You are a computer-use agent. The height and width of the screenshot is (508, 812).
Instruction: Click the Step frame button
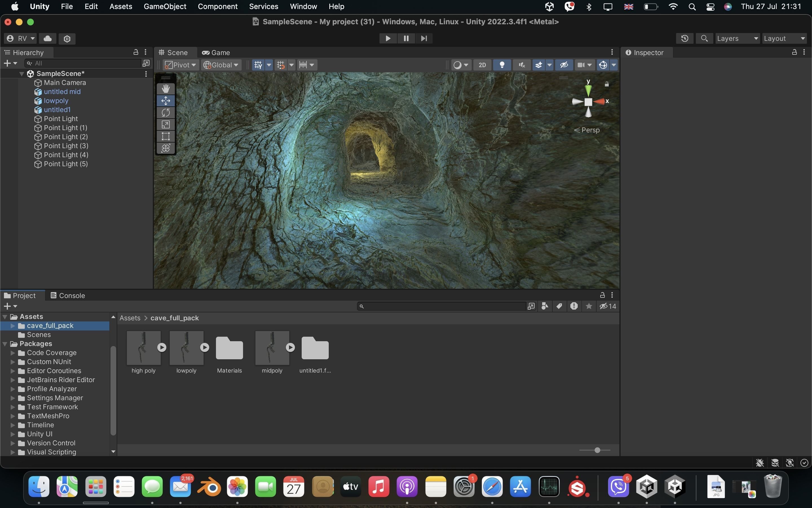(x=424, y=38)
